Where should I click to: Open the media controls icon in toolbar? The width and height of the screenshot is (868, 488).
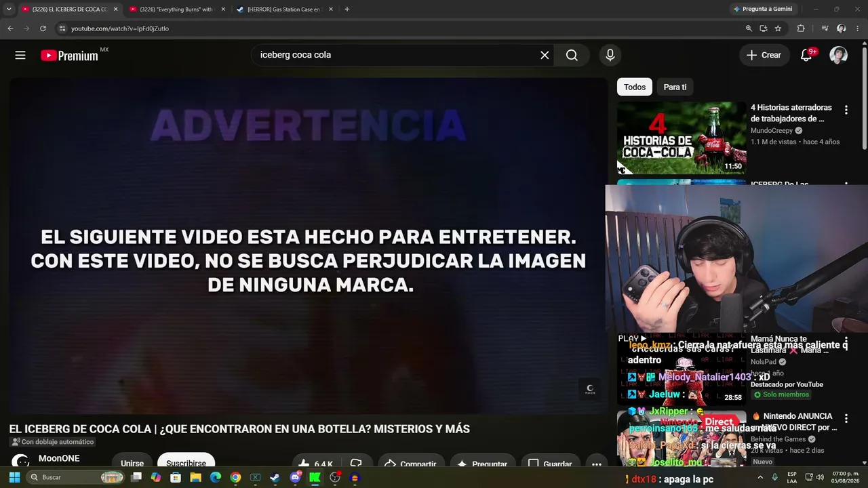tap(825, 28)
